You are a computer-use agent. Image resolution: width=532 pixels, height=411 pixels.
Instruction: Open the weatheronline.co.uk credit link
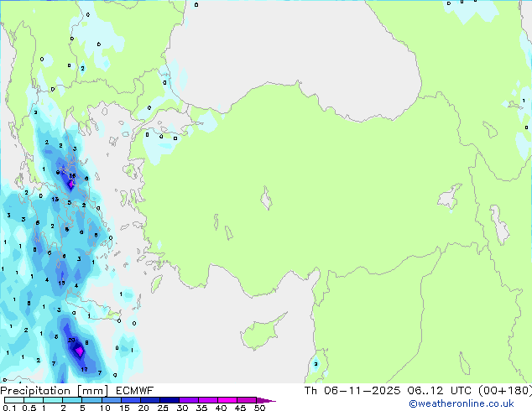(x=462, y=403)
